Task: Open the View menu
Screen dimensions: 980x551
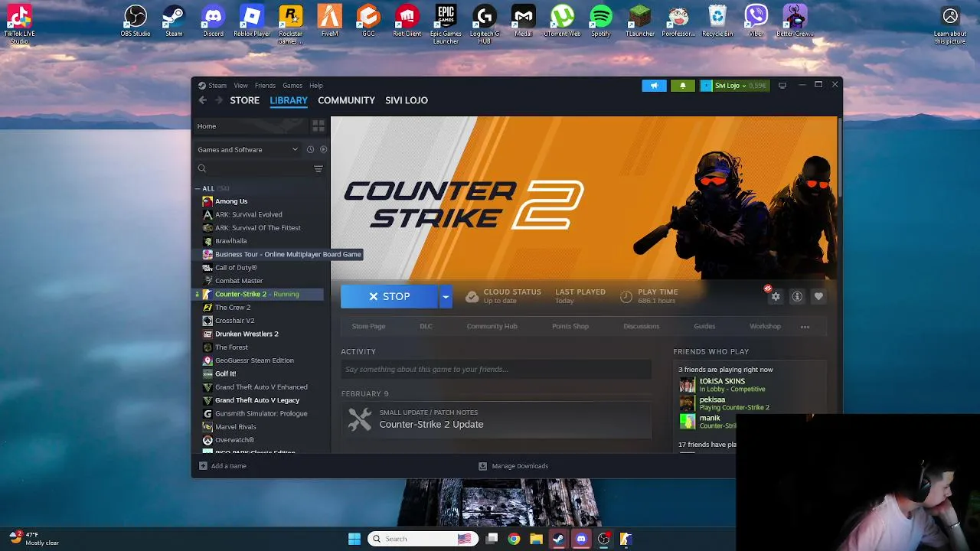Action: 240,86
